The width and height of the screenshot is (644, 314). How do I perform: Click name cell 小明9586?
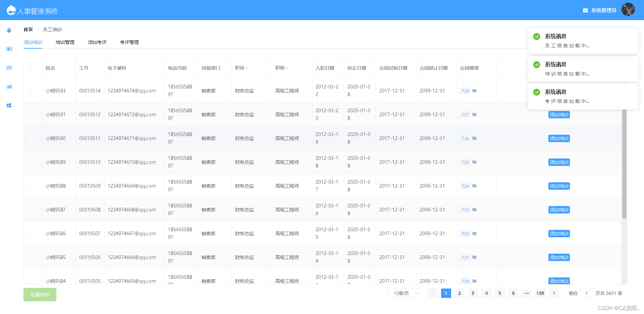pos(56,234)
